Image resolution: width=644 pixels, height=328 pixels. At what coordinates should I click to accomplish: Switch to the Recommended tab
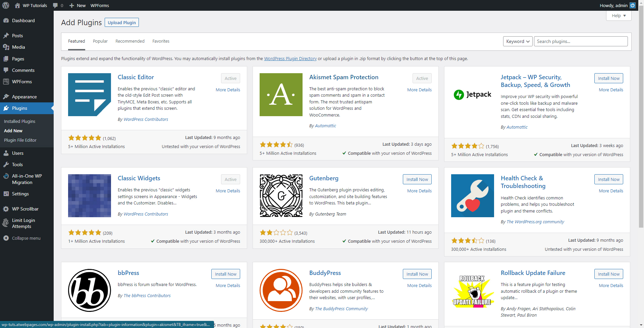[130, 41]
